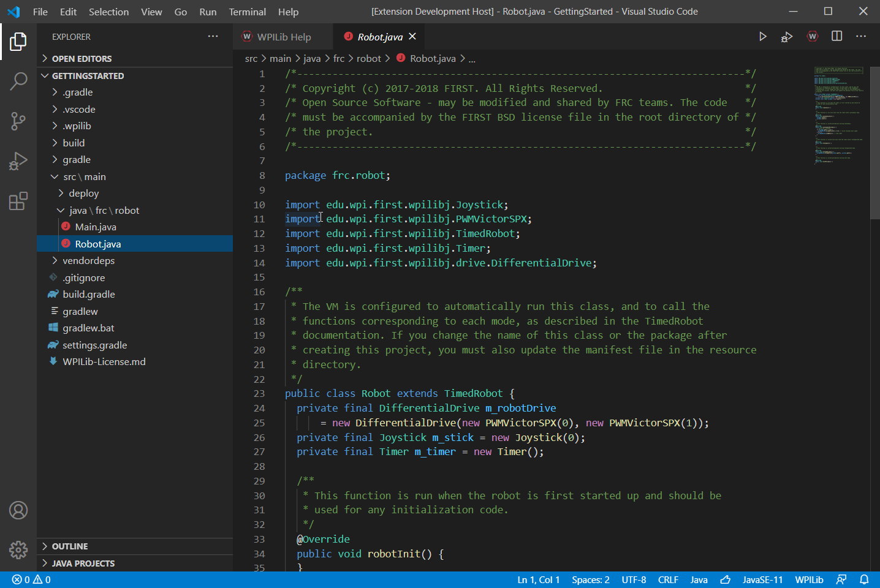Click the feedback icon in status bar
Image resolution: width=880 pixels, height=588 pixels.
[x=841, y=579]
